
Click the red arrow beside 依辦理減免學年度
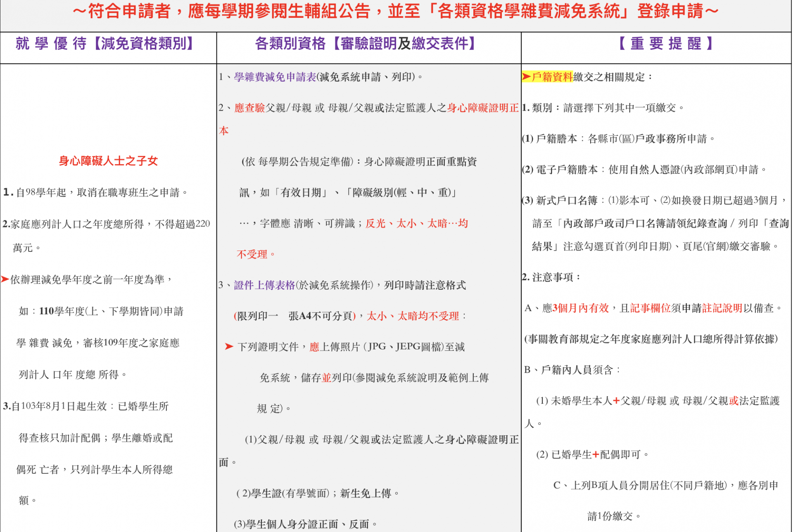(5, 279)
